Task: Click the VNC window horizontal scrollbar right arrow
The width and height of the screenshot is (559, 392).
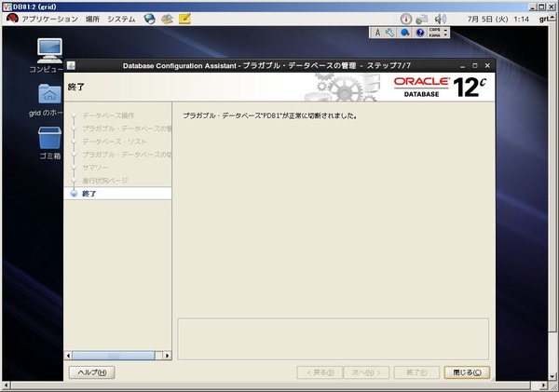Action: pos(543,385)
